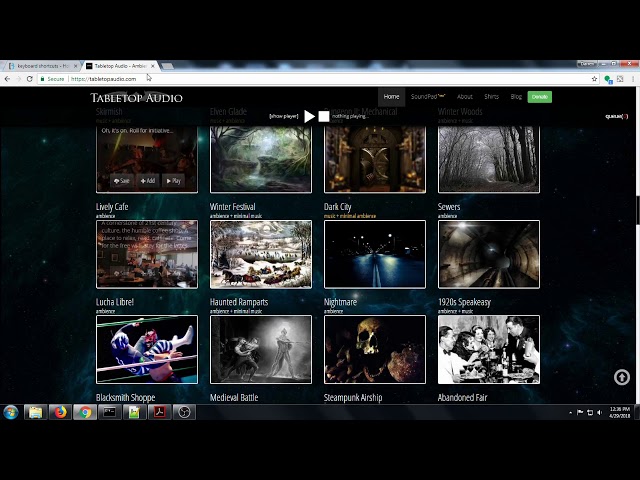Open a new browser tab

167,66
